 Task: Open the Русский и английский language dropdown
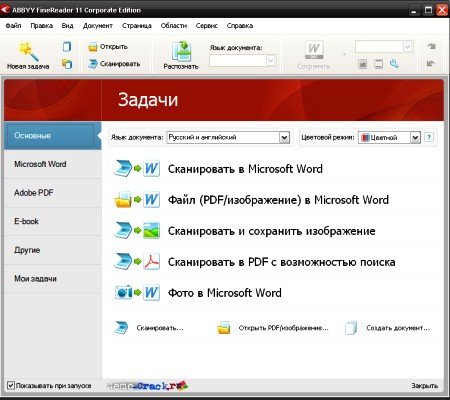click(x=284, y=137)
